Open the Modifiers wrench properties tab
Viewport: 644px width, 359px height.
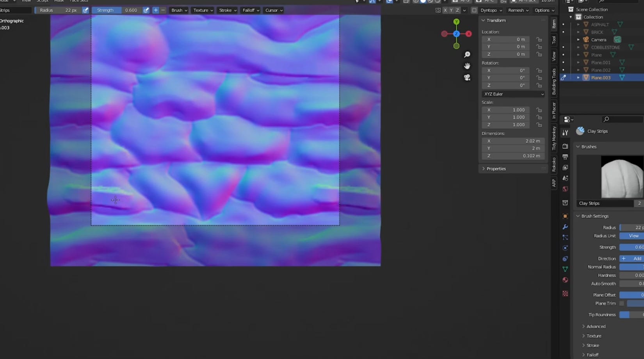pos(565,227)
